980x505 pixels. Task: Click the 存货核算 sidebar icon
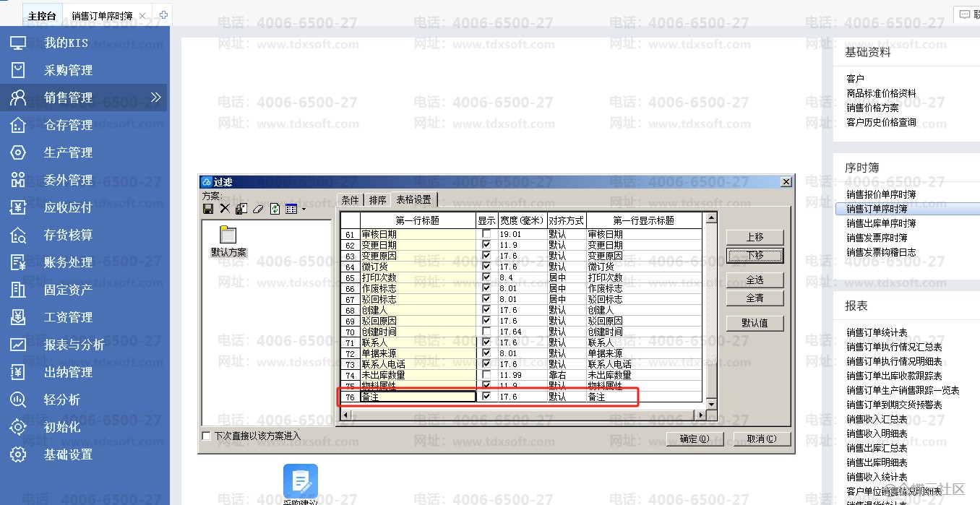pyautogui.click(x=18, y=235)
